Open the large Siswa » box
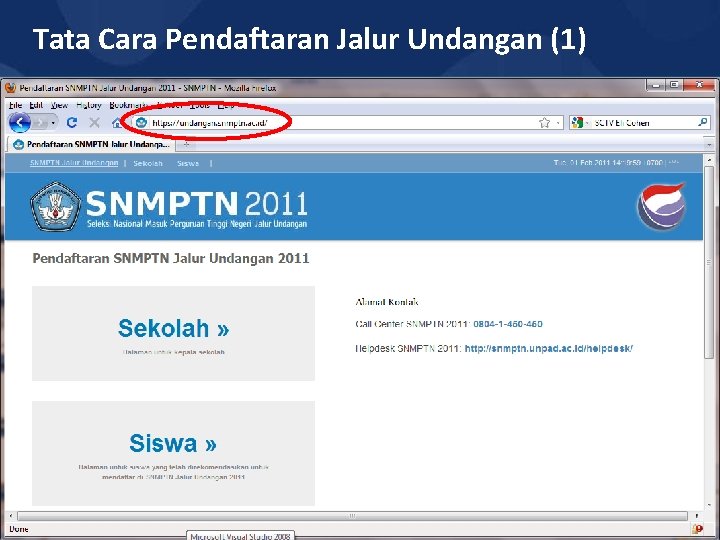This screenshot has height=540, width=720. (x=174, y=453)
